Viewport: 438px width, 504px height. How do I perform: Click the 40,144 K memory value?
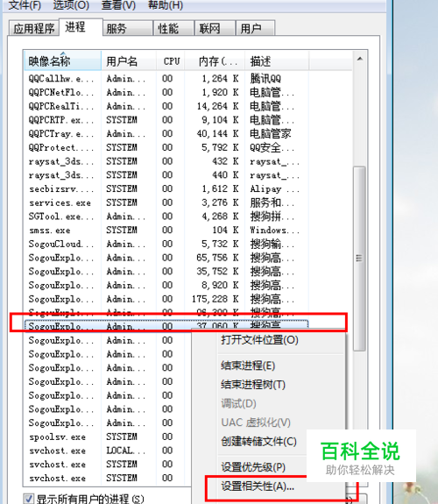click(x=217, y=134)
